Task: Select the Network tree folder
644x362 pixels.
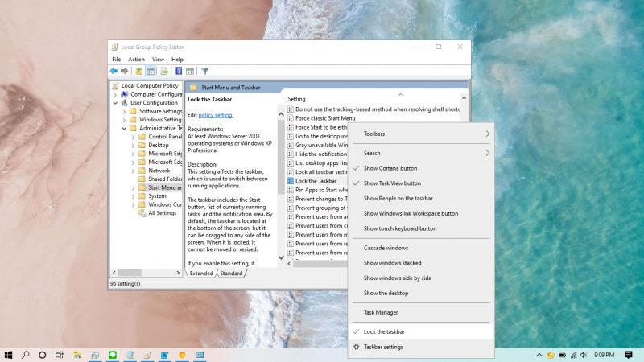Action: (x=159, y=171)
